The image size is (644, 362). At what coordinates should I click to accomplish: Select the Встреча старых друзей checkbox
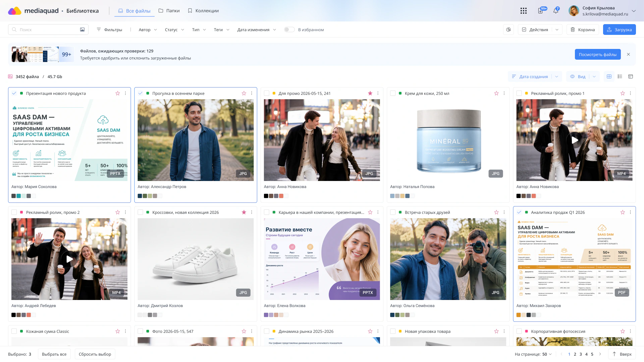pyautogui.click(x=393, y=212)
